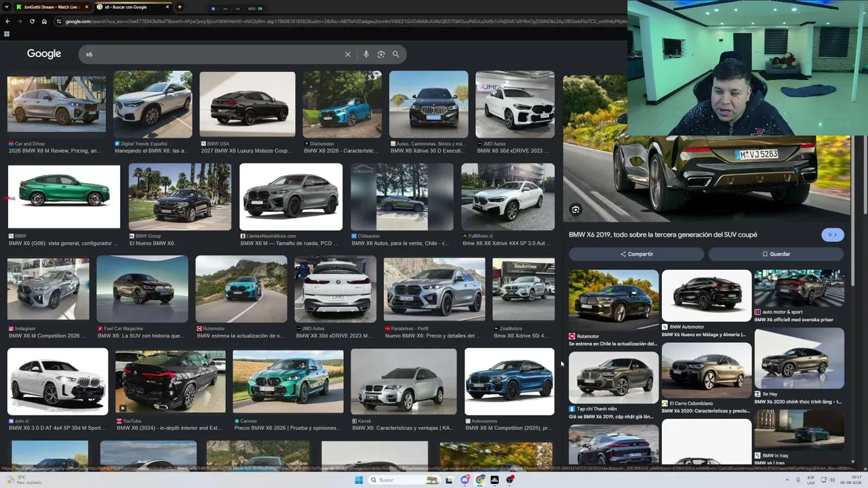Image resolution: width=868 pixels, height=488 pixels.
Task: Open the auto motor & sport related image
Action: [x=800, y=288]
